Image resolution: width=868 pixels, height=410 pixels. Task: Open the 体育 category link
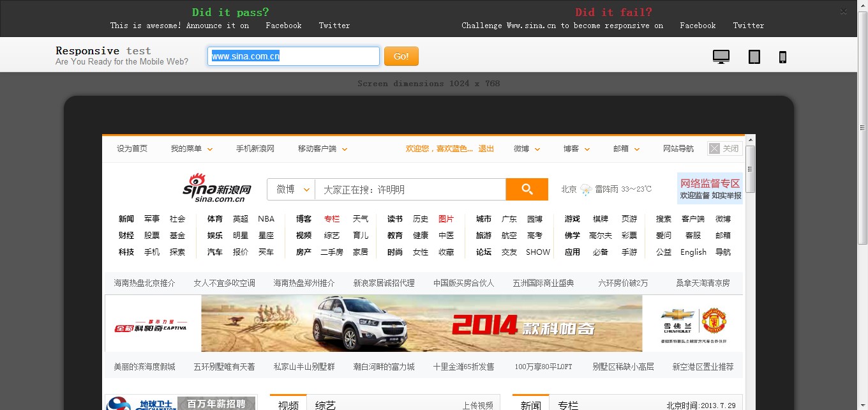pyautogui.click(x=215, y=219)
